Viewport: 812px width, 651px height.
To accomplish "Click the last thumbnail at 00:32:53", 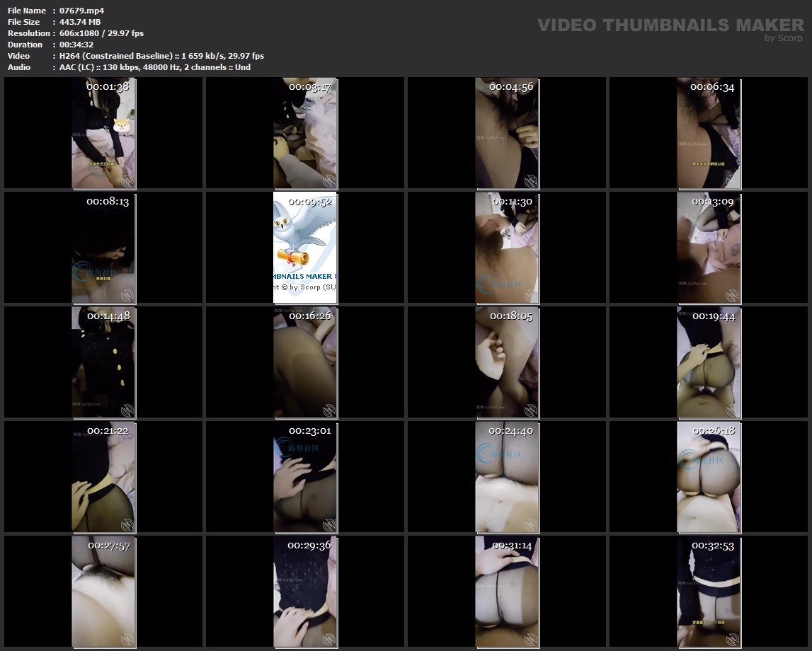I will (x=709, y=592).
